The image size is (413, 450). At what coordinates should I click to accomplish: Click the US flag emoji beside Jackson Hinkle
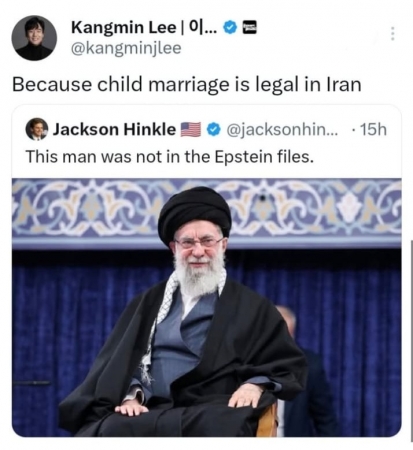click(x=191, y=130)
